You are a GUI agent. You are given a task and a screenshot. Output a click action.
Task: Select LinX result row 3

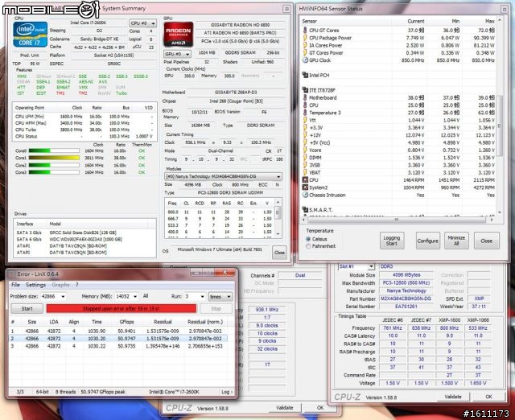118,346
